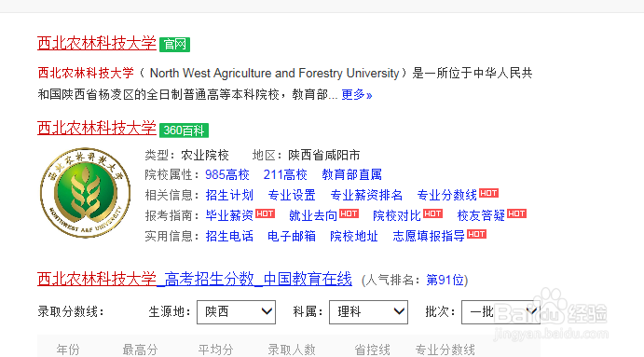Open the 校友答疑 link
Screen dimensions: 644x357
tap(481, 215)
